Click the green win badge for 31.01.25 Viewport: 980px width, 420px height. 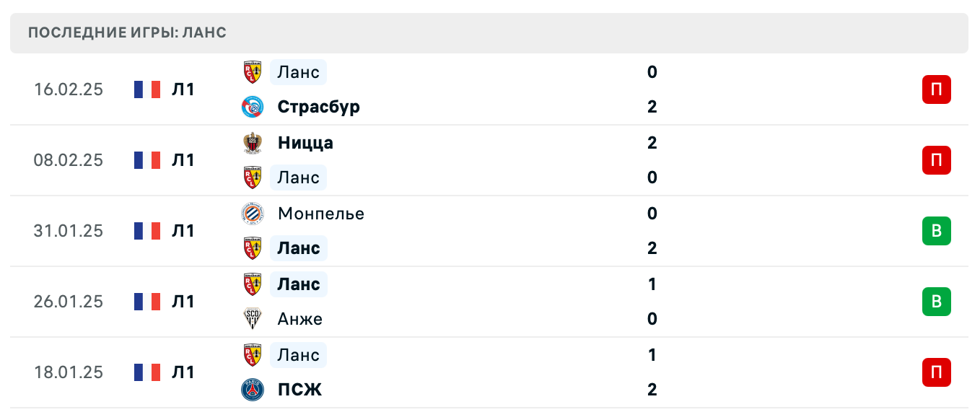click(x=936, y=231)
